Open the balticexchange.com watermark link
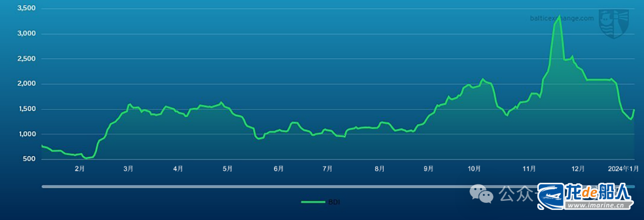The width and height of the screenshot is (644, 220). [561, 18]
